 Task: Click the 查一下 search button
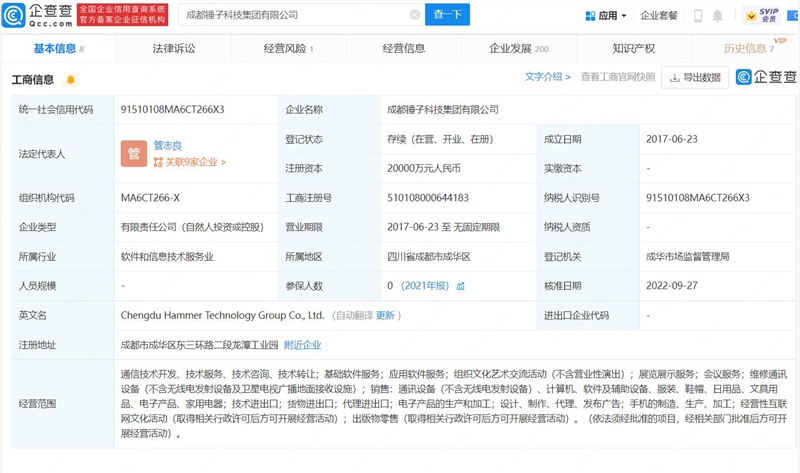point(447,14)
